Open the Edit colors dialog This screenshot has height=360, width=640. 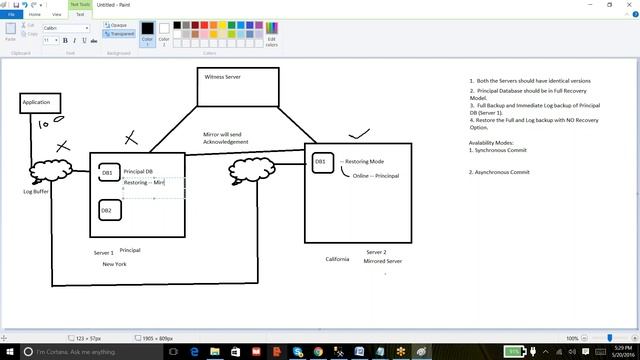(x=272, y=34)
